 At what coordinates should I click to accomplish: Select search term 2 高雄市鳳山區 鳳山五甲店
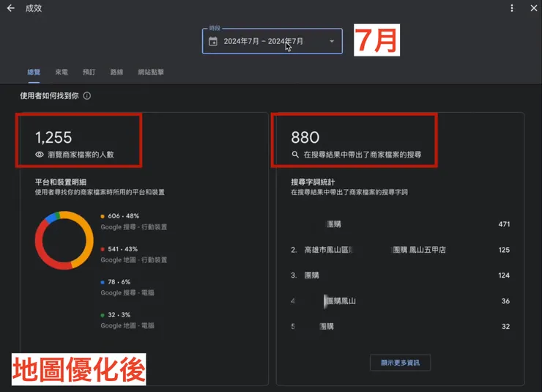(x=401, y=250)
